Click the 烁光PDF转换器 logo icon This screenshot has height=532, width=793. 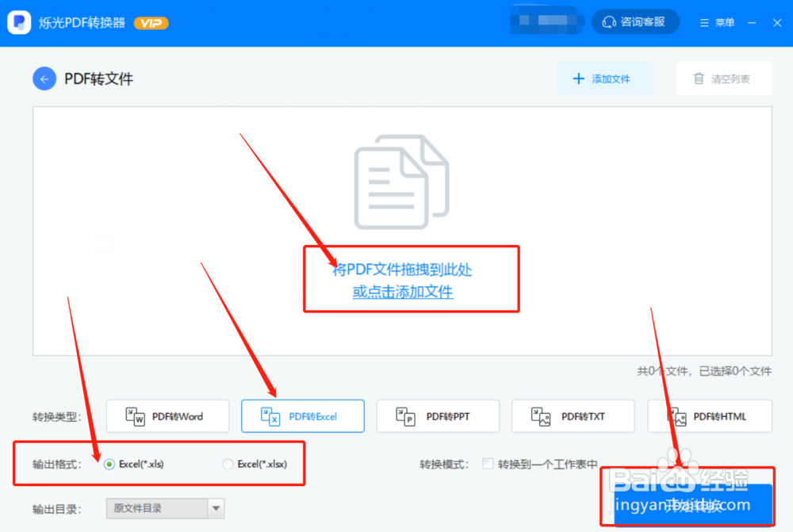pyautogui.click(x=17, y=21)
